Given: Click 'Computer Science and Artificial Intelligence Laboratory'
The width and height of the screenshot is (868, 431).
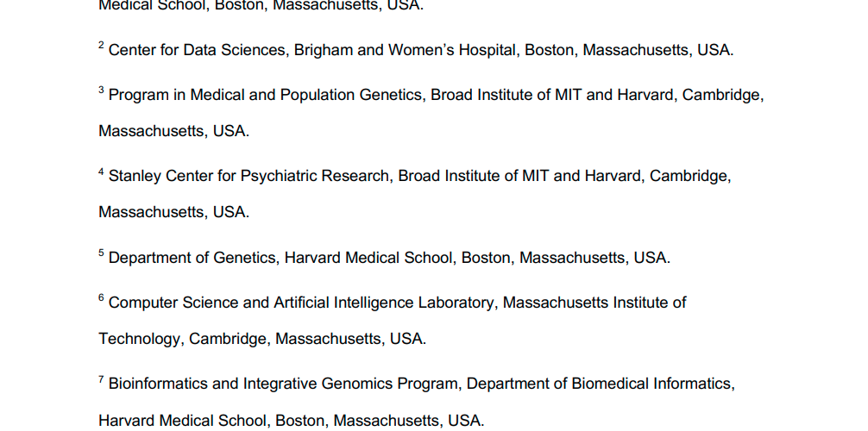Looking at the screenshot, I should point(301,303).
